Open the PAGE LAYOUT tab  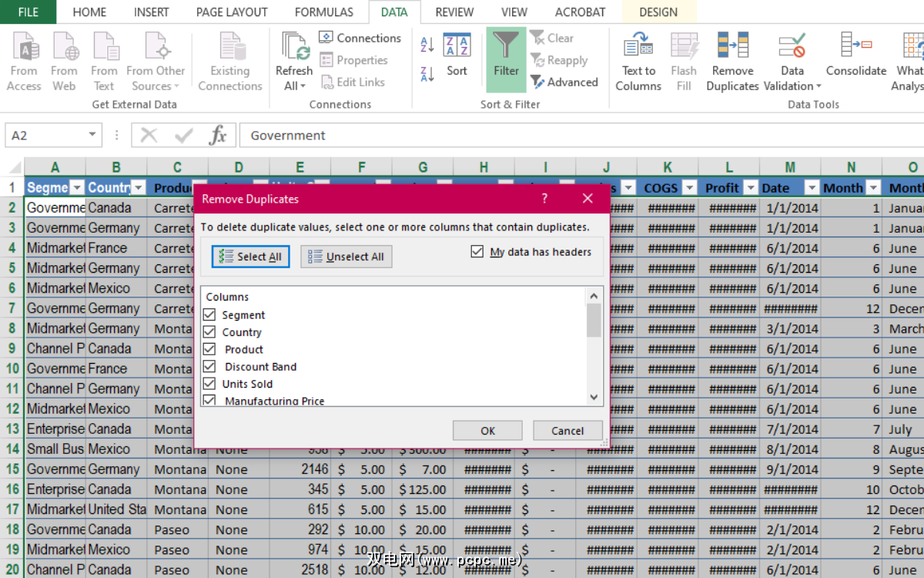(x=232, y=12)
